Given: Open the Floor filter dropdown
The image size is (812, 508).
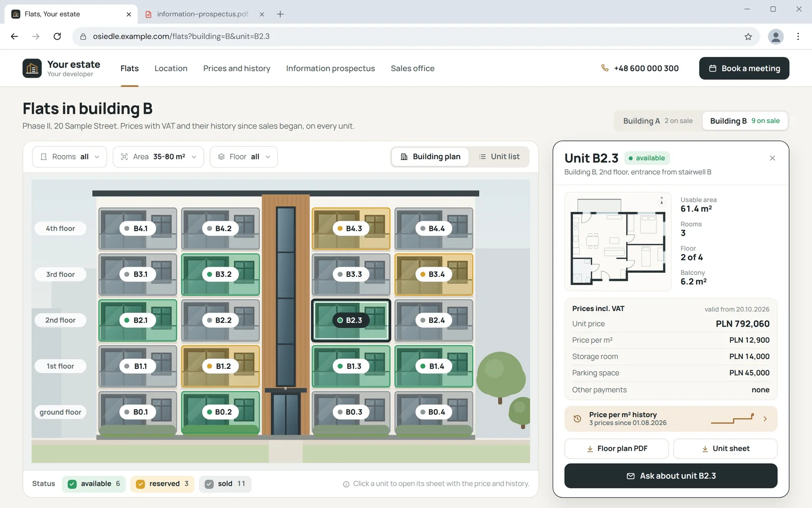Looking at the screenshot, I should coord(244,156).
